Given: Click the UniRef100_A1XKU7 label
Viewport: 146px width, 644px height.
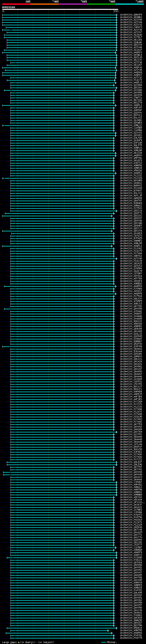Looking at the screenshot, I should click(131, 50).
